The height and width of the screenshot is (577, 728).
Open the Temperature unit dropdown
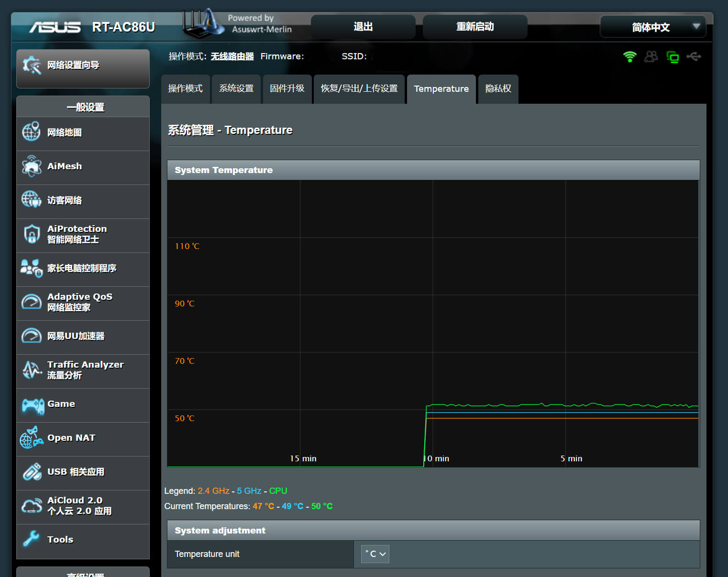click(375, 554)
